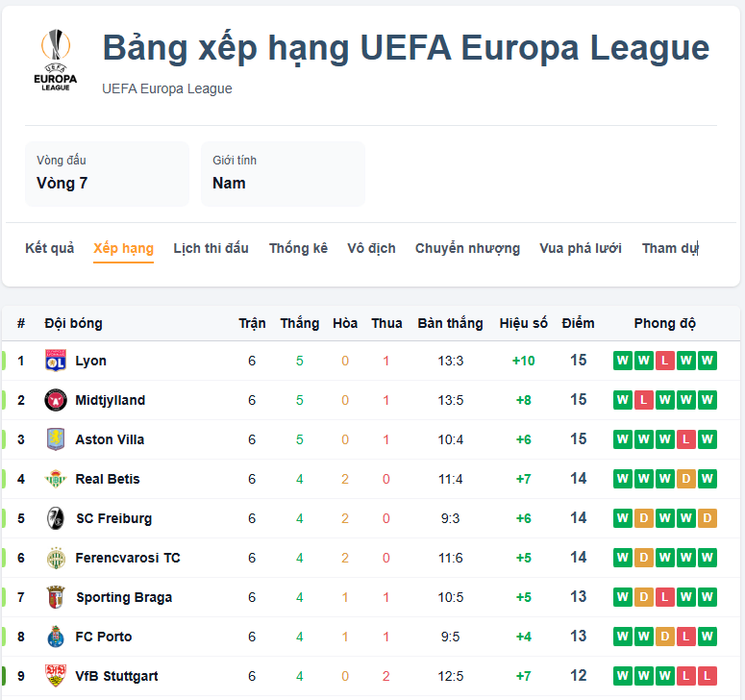
Task: Click the FC Porto club crest
Action: (x=55, y=637)
